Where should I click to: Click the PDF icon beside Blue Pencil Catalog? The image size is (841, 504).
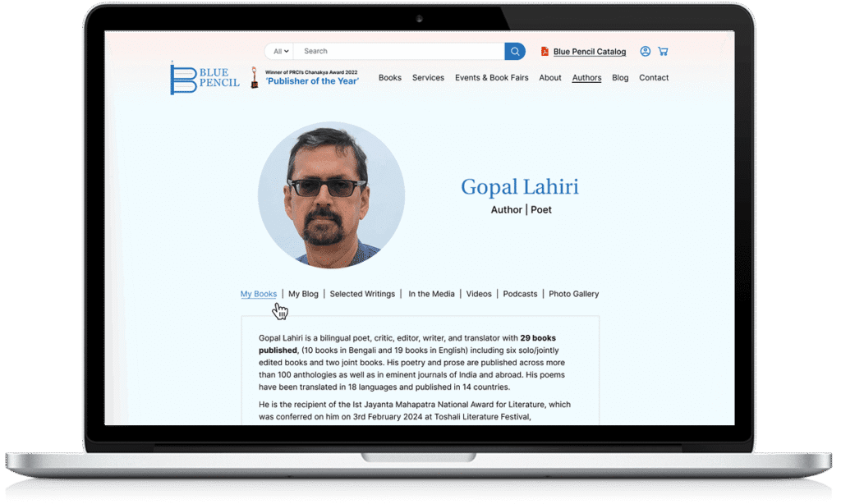pyautogui.click(x=544, y=52)
